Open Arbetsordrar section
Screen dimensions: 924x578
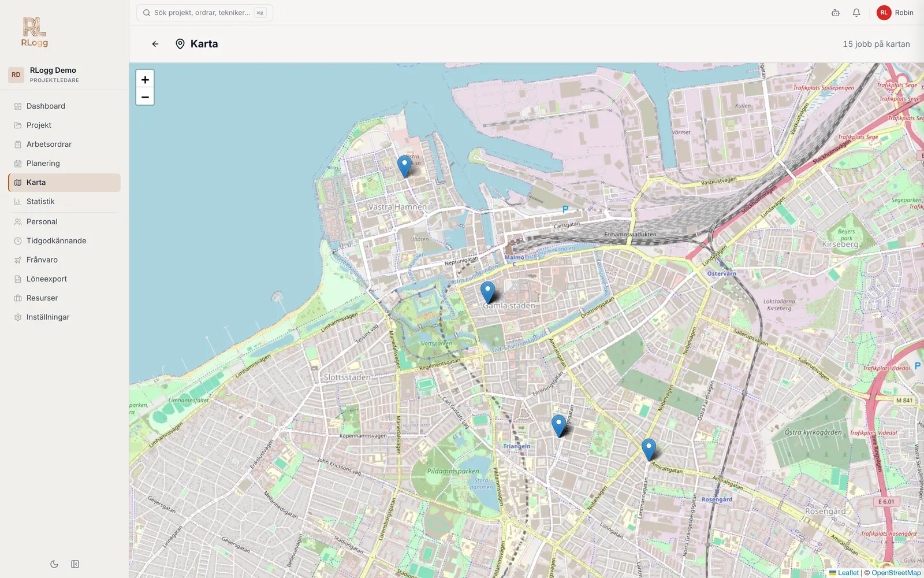pyautogui.click(x=64, y=144)
